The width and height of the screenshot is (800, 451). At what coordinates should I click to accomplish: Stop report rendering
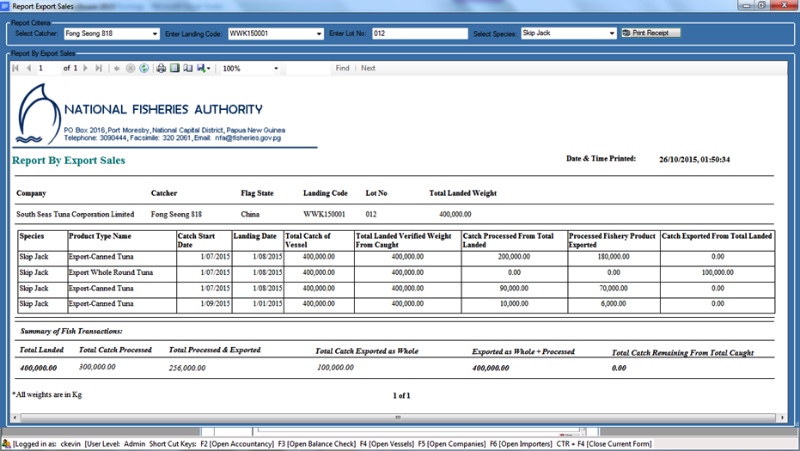coord(131,68)
